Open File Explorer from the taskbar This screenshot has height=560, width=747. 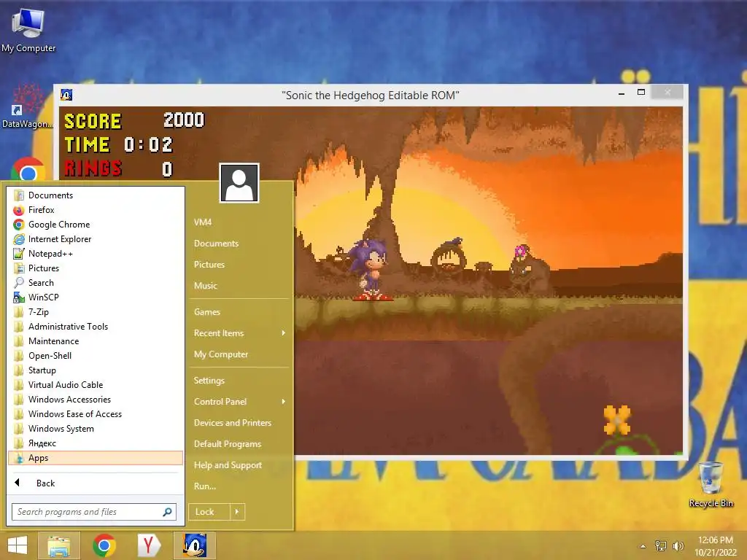pyautogui.click(x=58, y=545)
